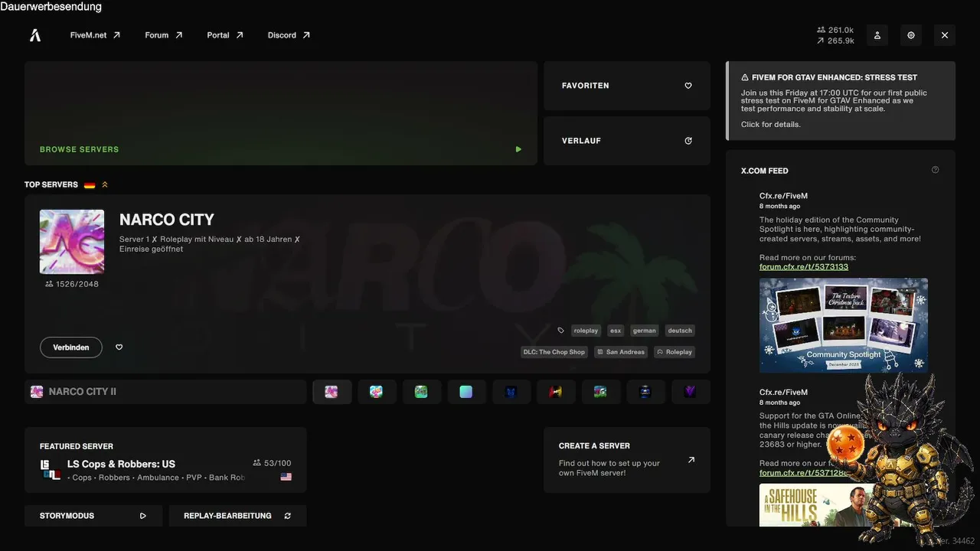Click the DLC: The Chop Shop badge

[x=554, y=352]
